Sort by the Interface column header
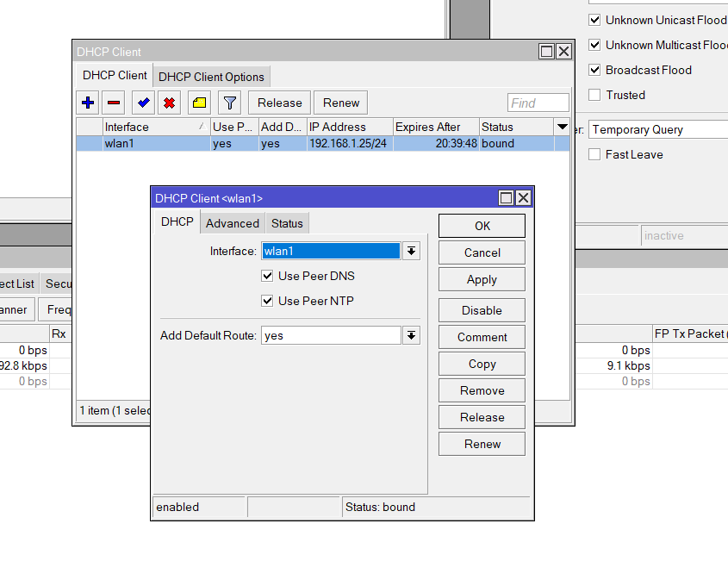The image size is (728, 561). coord(156,127)
